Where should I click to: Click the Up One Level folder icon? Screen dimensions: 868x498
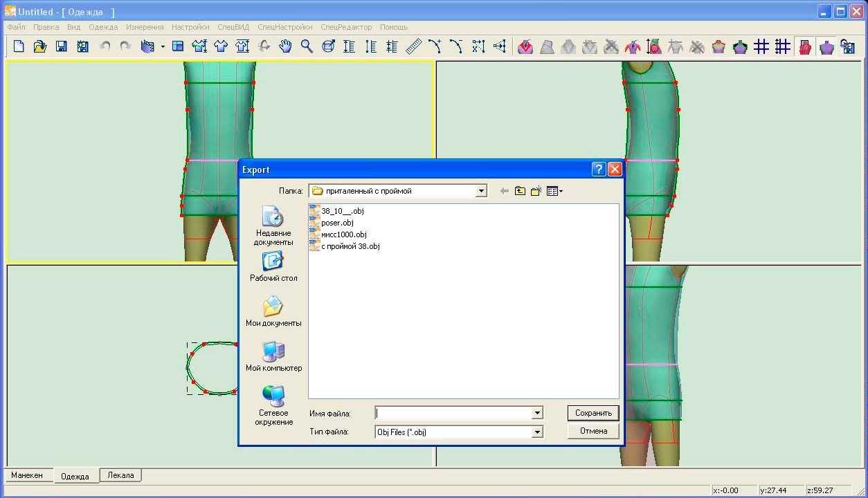coord(520,191)
